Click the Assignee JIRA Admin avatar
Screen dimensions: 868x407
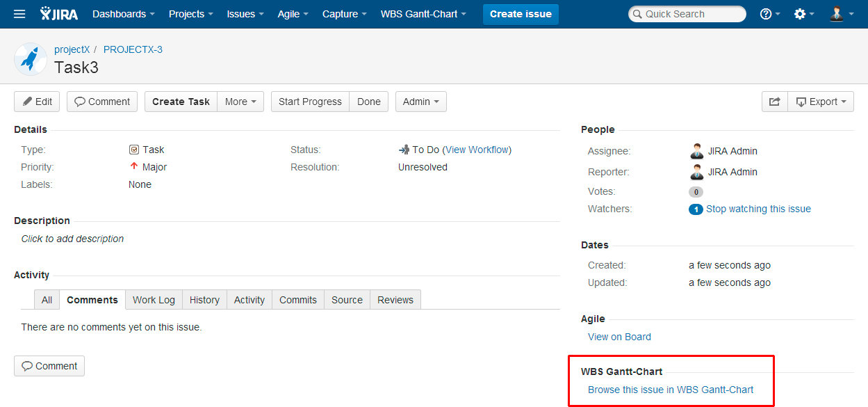[696, 151]
